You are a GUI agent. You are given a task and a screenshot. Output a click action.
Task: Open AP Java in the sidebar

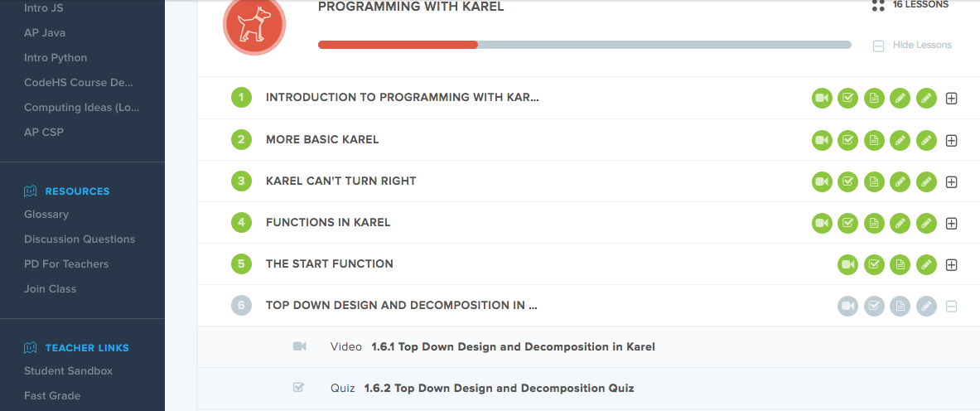pyautogui.click(x=45, y=33)
